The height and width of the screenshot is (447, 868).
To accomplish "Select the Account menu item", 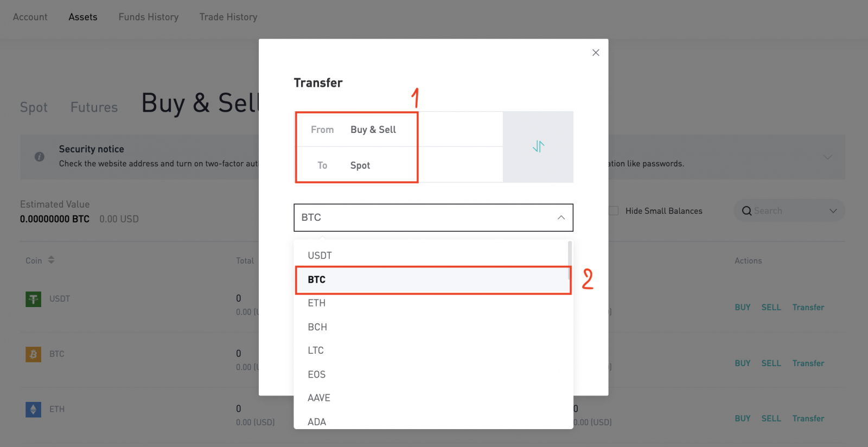I will (x=30, y=17).
